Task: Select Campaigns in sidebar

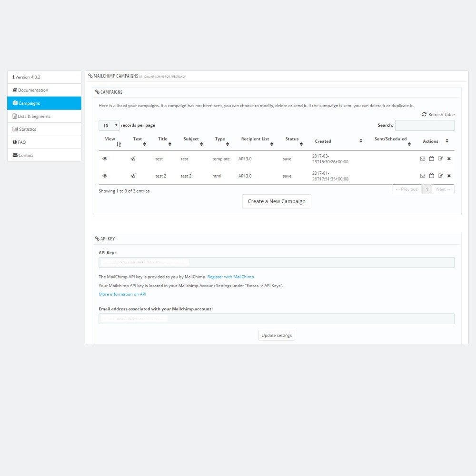Action: pyautogui.click(x=44, y=103)
